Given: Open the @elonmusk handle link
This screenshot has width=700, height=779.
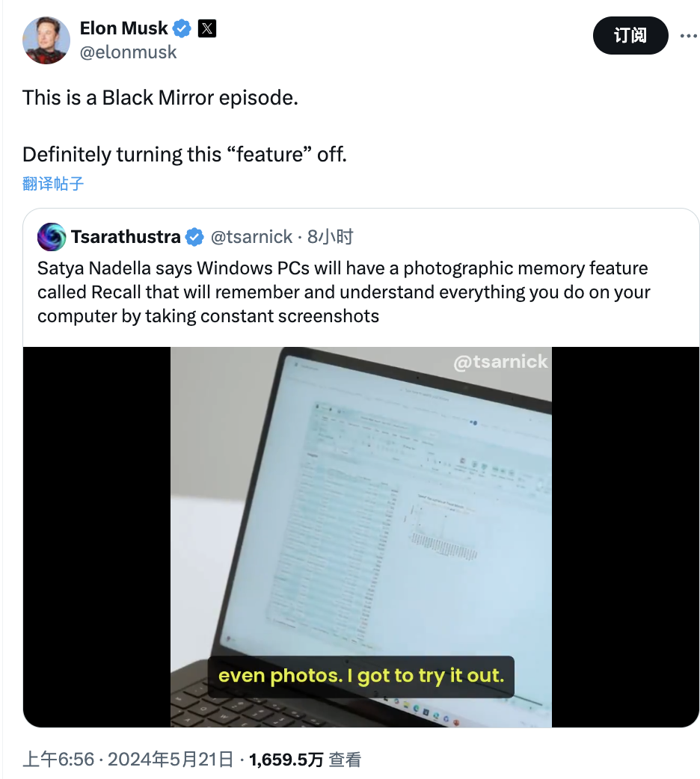Looking at the screenshot, I should pos(129,52).
